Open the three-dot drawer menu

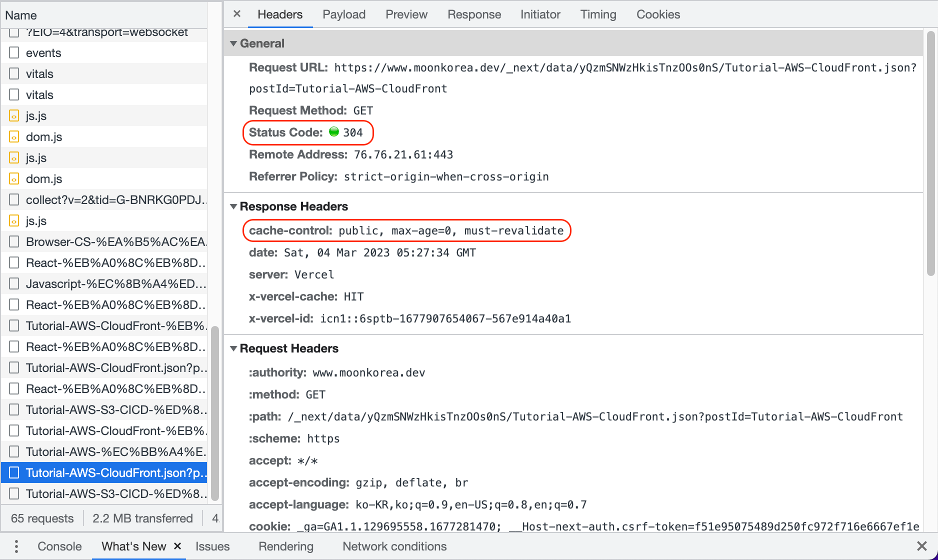pos(16,546)
